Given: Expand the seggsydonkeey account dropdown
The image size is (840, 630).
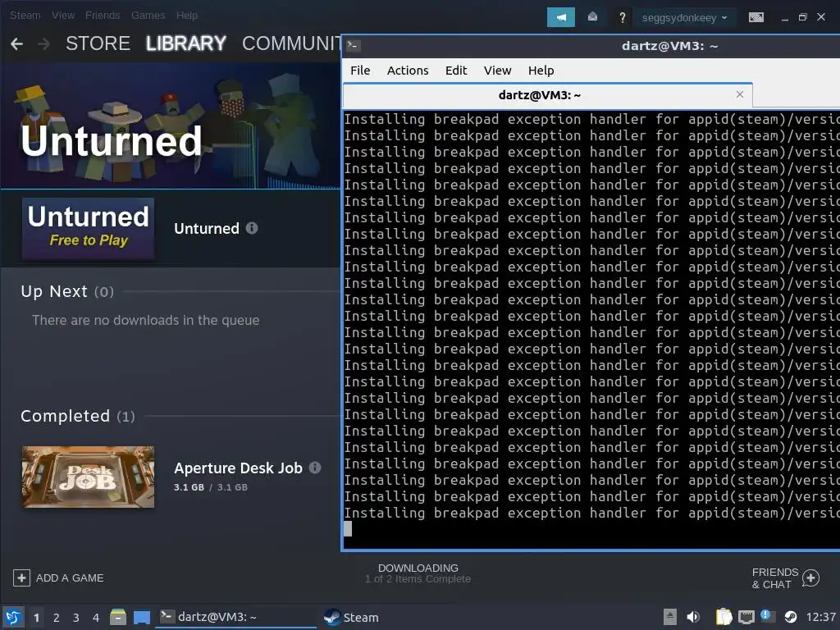Looking at the screenshot, I should 684,18.
